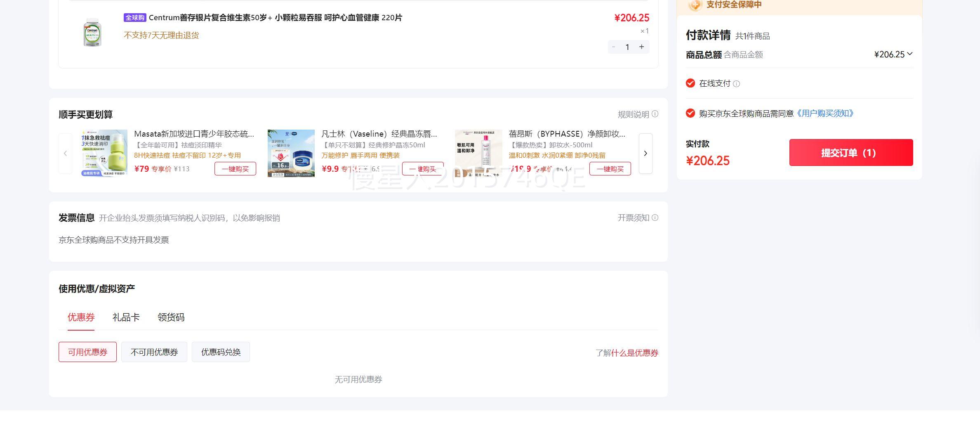980x421 pixels.
Task: Switch to the 礼品卡 tab
Action: point(126,317)
